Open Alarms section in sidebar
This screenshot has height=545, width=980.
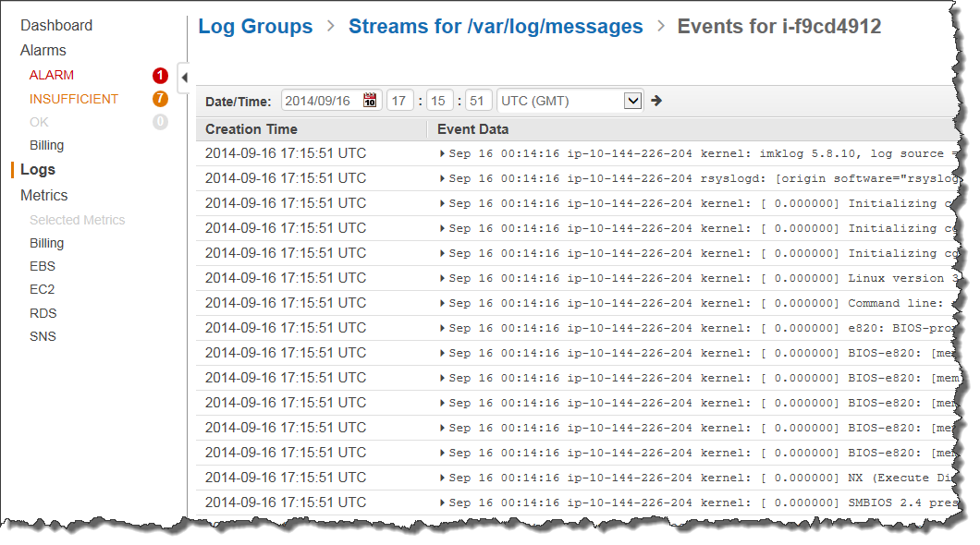pyautogui.click(x=43, y=51)
